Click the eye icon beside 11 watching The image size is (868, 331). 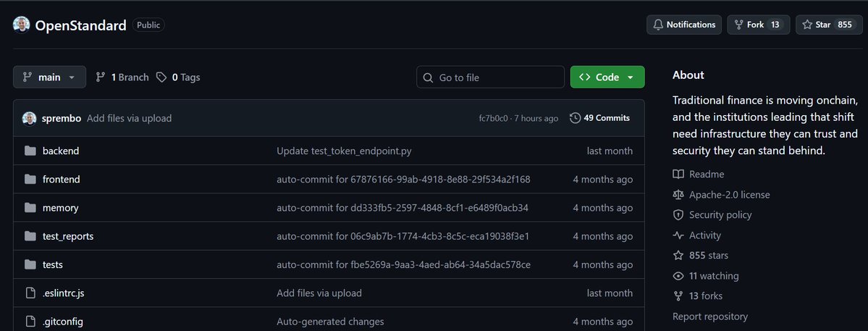(x=678, y=276)
